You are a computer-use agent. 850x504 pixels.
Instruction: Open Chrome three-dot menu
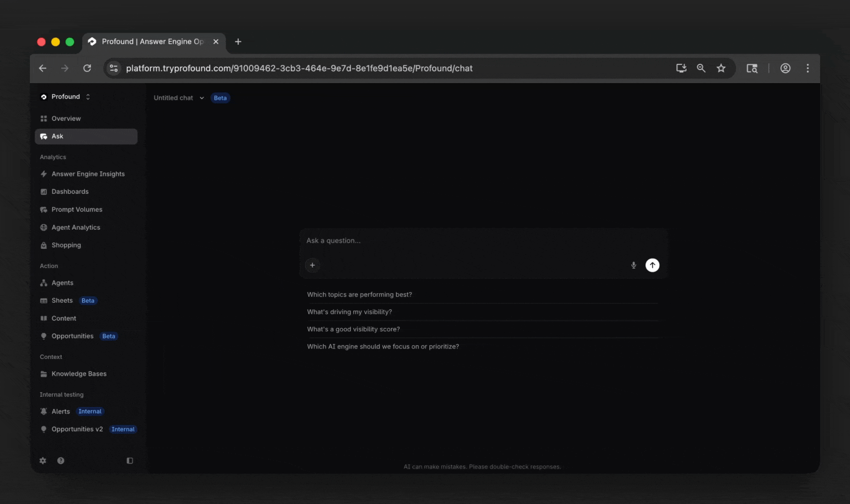click(x=807, y=68)
